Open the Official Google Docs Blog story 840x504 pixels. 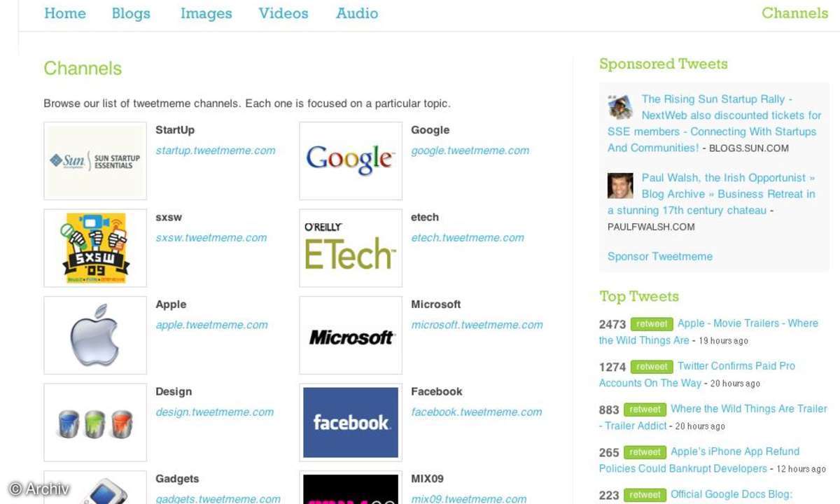tap(731, 494)
